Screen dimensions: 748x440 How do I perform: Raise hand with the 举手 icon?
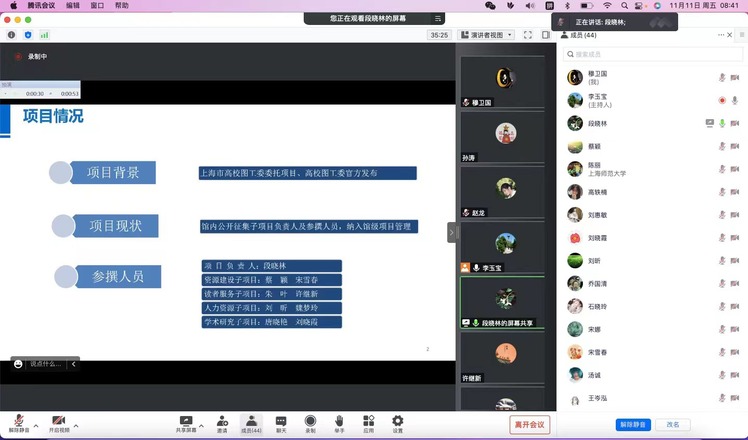[339, 422]
